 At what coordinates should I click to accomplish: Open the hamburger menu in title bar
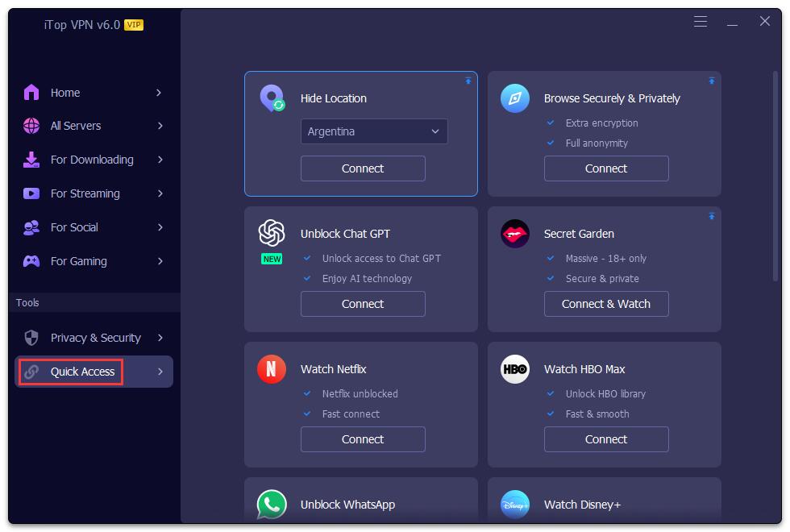tap(701, 21)
